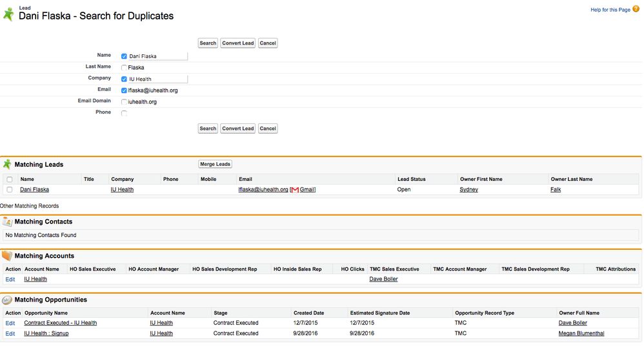Click the Created Date 12/7/2015 cell

306,323
